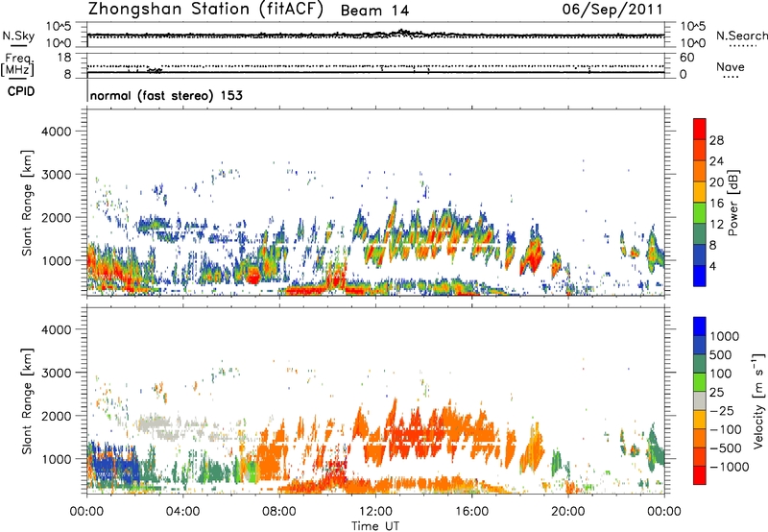Click the 60 tick on the Nave axis
The image size is (768, 532).
[x=686, y=58]
